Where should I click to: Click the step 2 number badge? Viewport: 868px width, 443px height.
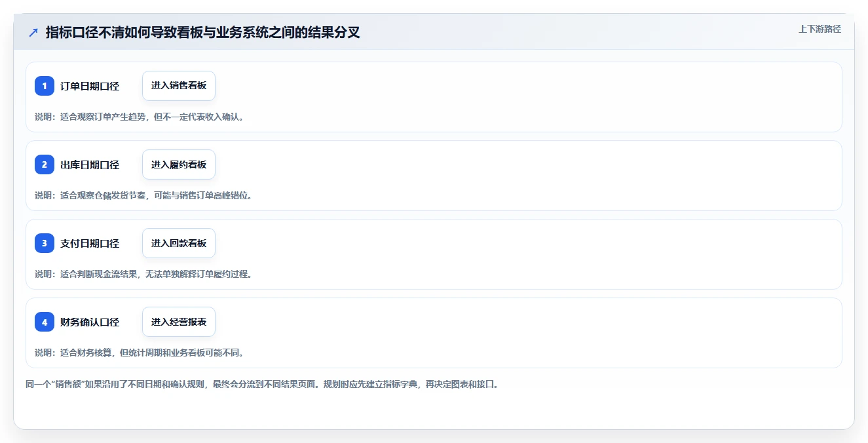coord(45,164)
